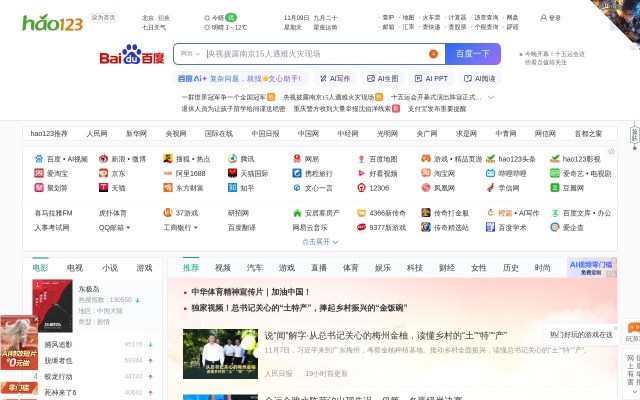This screenshot has height=400, width=640.
Task: Open the 人民网 link in top navigation
Action: coord(96,133)
